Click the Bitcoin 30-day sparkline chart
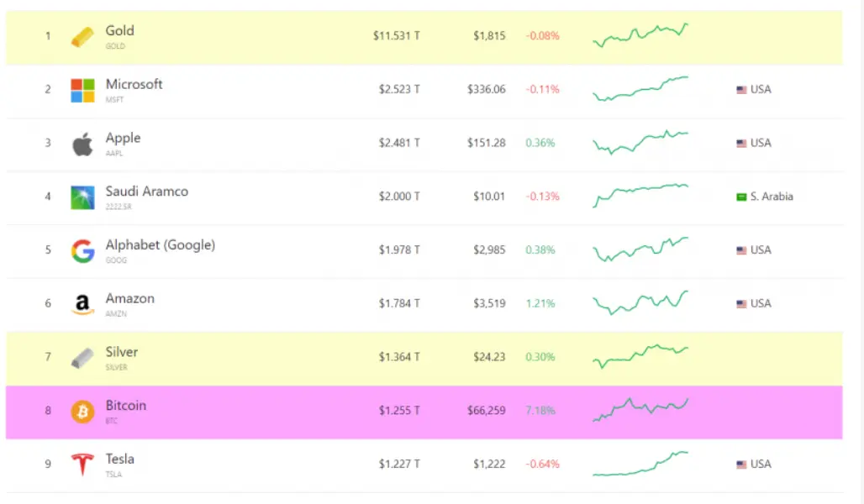Screen dimensions: 864x504 [640, 409]
